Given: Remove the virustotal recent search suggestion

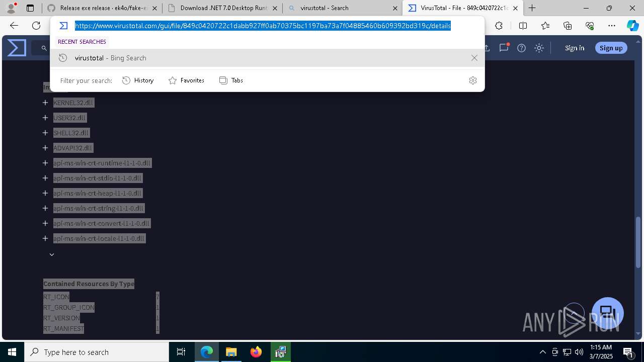Looking at the screenshot, I should point(474,58).
